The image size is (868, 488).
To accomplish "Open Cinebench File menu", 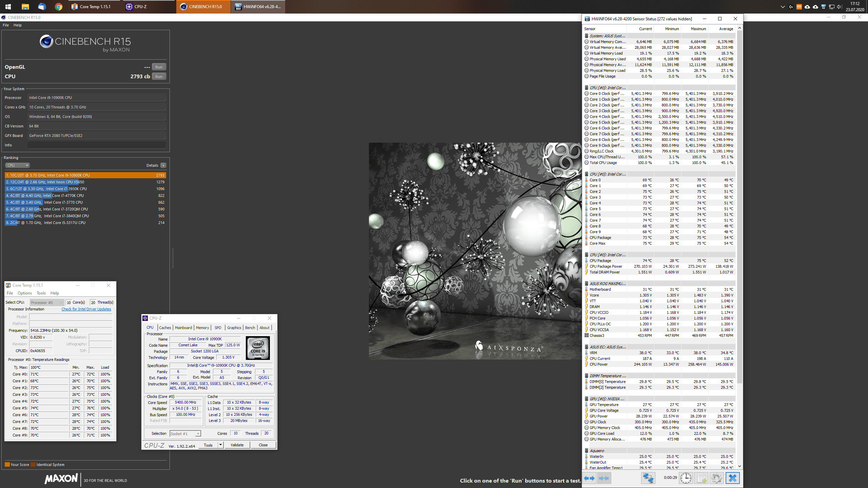I will click(6, 25).
